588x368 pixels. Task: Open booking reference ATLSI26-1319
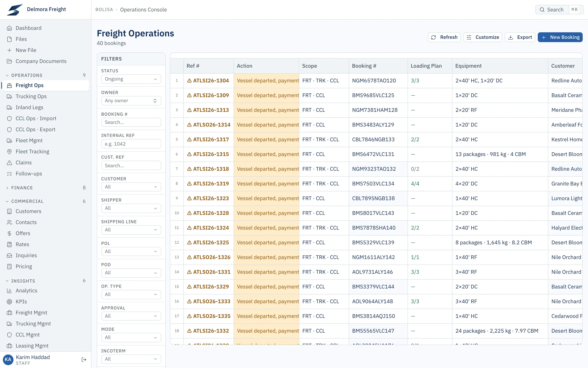[x=211, y=184]
